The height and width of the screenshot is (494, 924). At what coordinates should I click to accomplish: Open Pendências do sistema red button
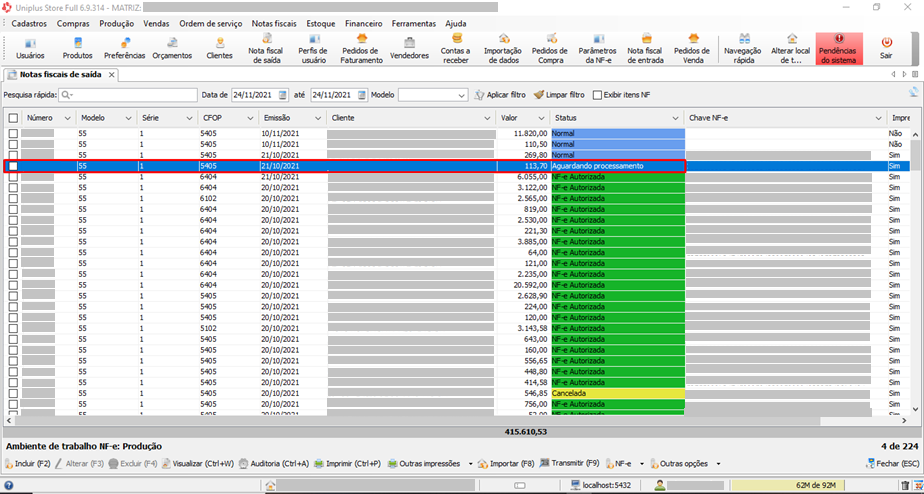839,49
